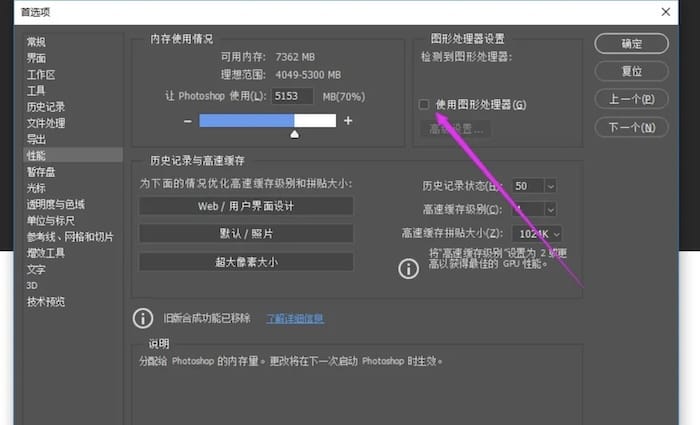Go to 光标 preferences
This screenshot has height=425, width=700.
pos(36,188)
